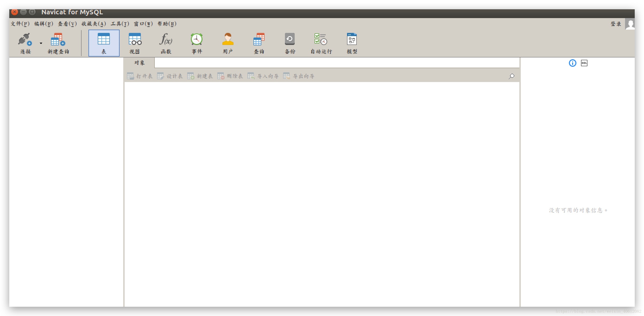The height and width of the screenshot is (316, 644).
Task: Click Open Table (打开表) button
Action: (x=139, y=76)
